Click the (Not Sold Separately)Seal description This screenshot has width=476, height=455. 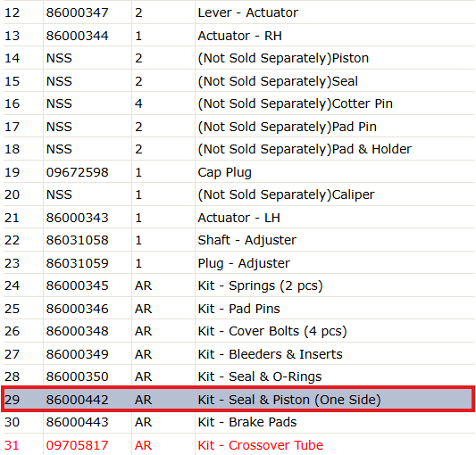(278, 81)
